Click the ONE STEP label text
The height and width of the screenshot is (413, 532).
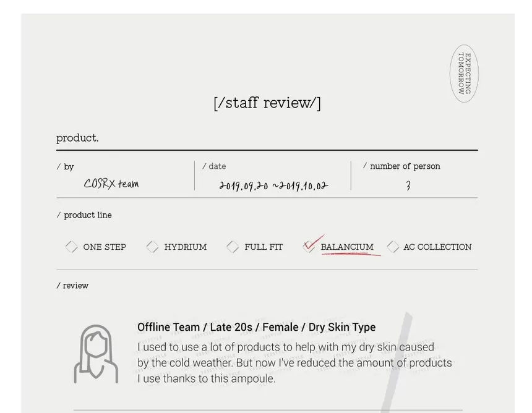(105, 247)
